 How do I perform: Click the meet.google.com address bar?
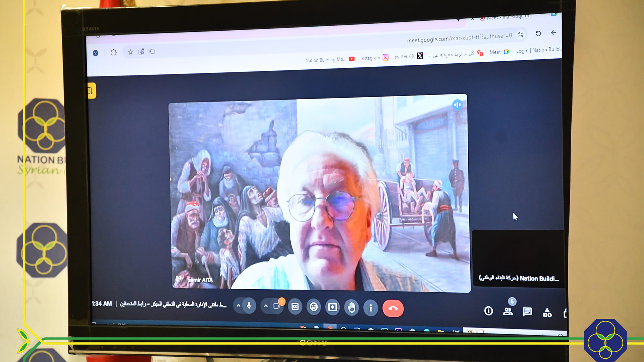click(459, 38)
